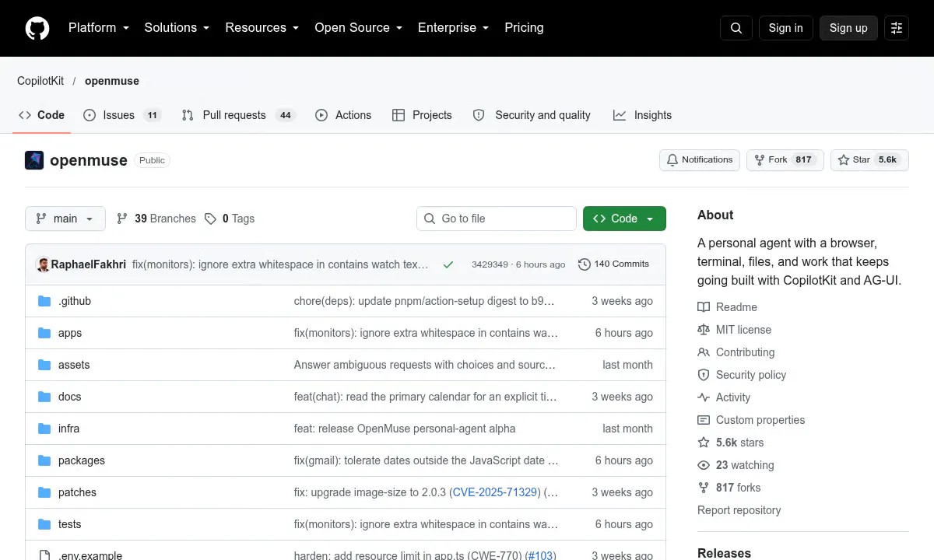
Task: Open the search magnifier button
Action: click(736, 28)
